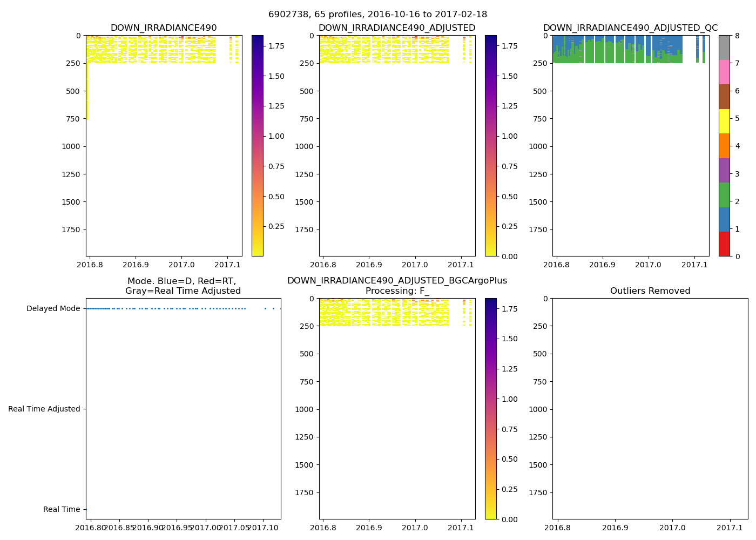Click the red QC flag 0 colorbar segment
Screen dimensions: 756x540
(x=724, y=244)
